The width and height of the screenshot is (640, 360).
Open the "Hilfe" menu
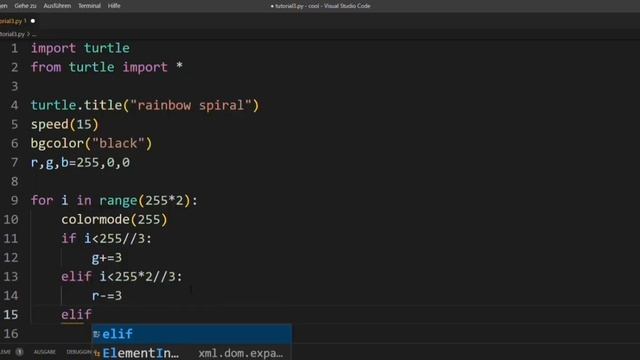(114, 6)
